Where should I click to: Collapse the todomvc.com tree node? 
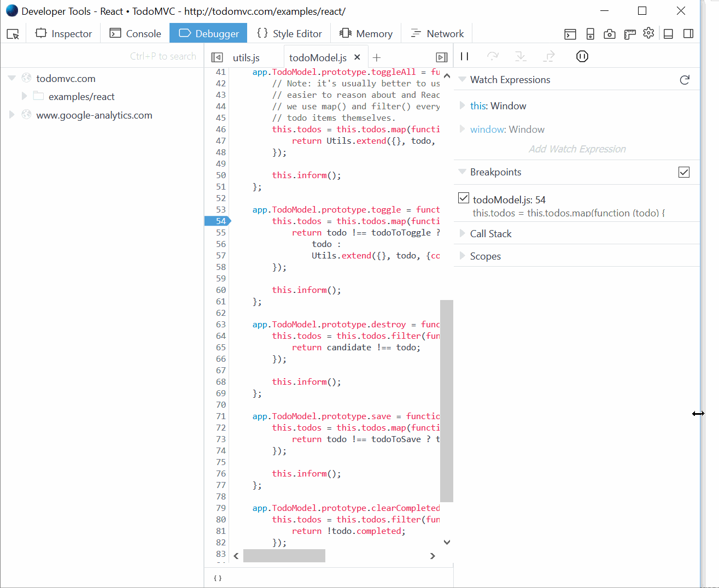click(x=11, y=78)
